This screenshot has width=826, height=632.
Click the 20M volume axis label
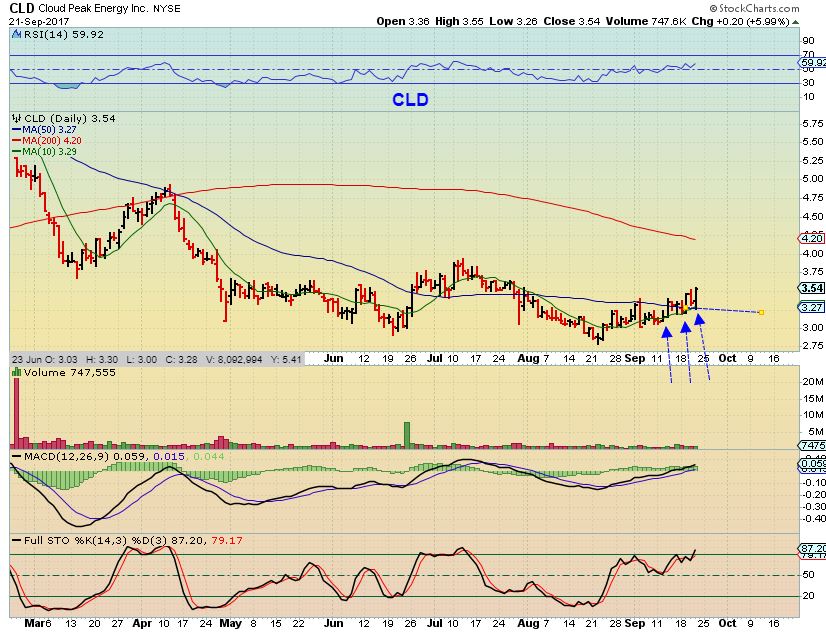click(813, 382)
